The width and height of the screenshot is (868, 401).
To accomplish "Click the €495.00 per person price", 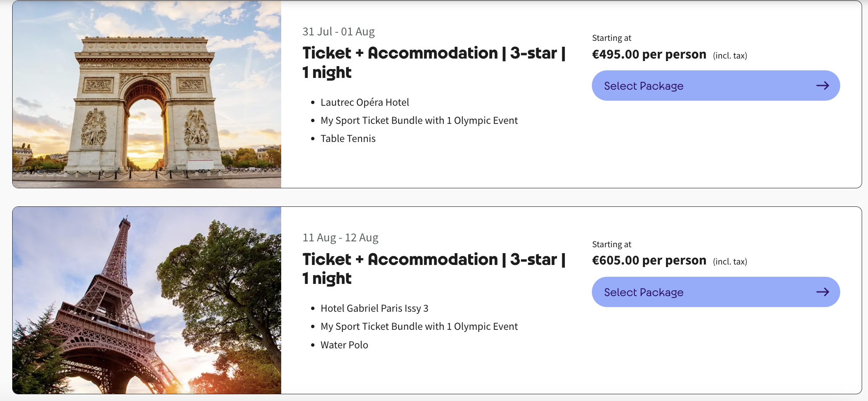I will point(649,54).
